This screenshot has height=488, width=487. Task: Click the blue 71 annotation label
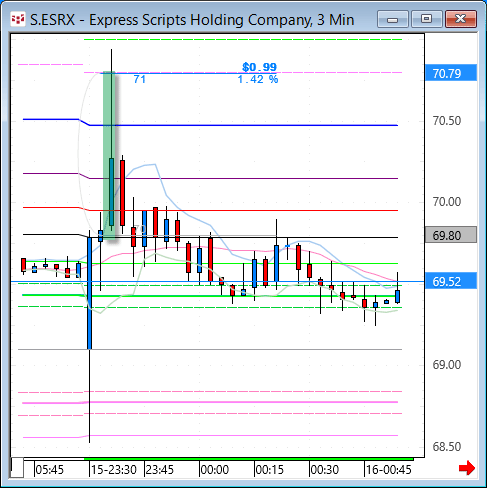pos(139,79)
